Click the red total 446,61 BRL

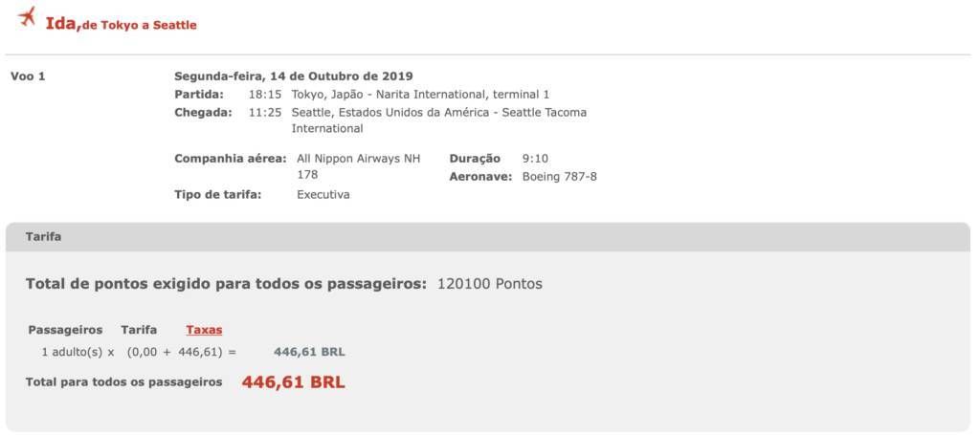[293, 382]
